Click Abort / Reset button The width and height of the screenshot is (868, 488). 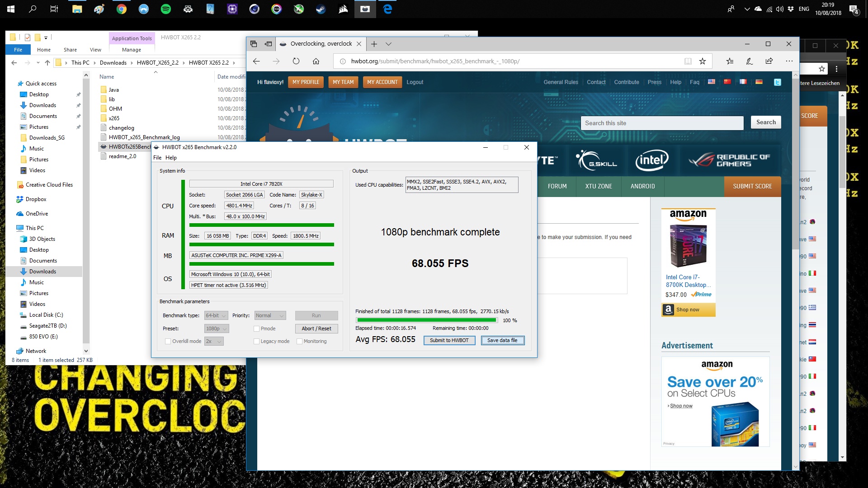(316, 328)
